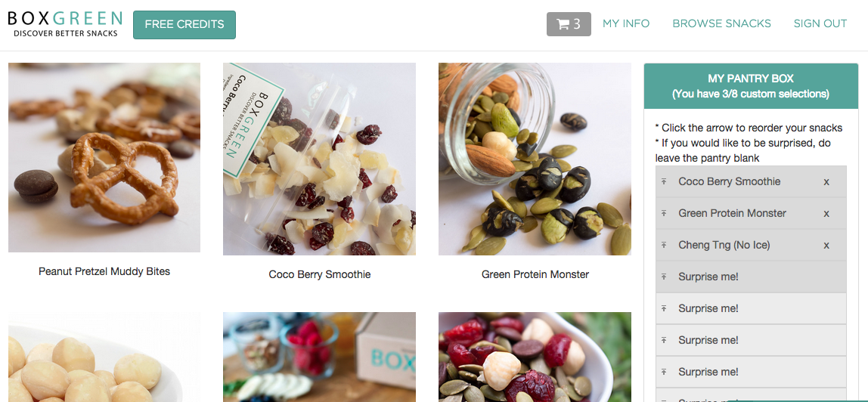Open the macadamia nuts snack photo
868x402 pixels.
[104, 357]
